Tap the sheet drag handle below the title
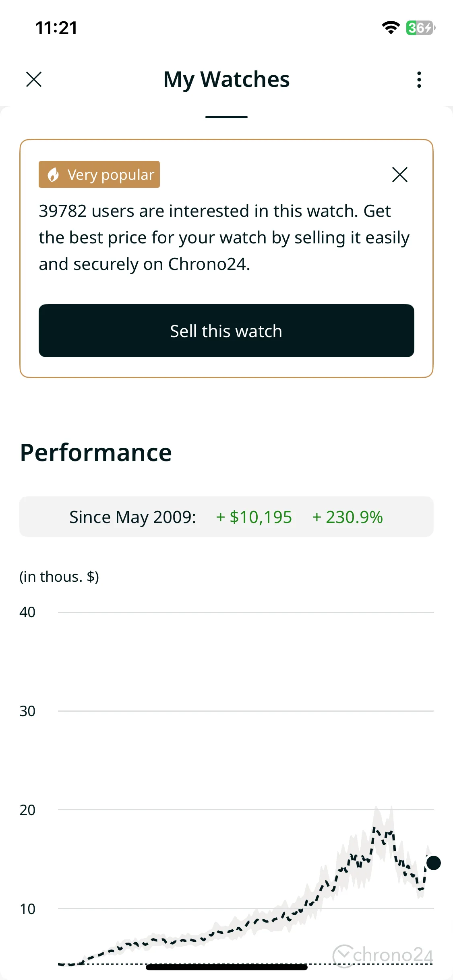 (226, 117)
